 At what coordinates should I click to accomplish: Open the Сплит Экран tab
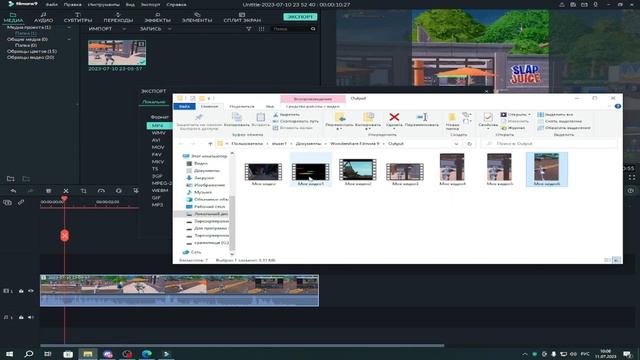coord(242,17)
